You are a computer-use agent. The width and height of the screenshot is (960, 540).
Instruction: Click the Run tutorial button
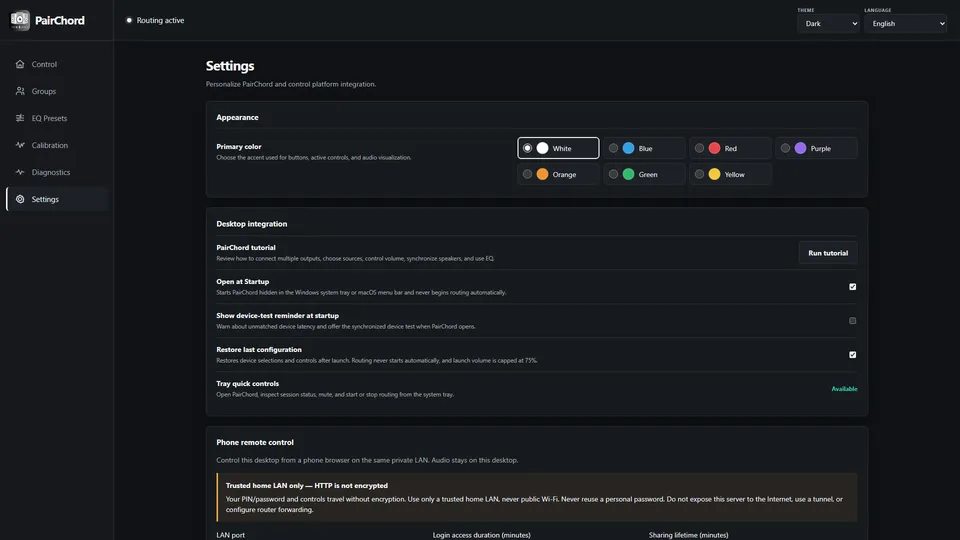point(828,253)
